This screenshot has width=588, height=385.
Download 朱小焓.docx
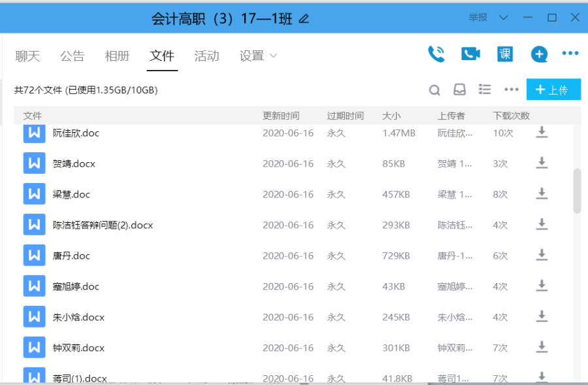[x=542, y=317]
